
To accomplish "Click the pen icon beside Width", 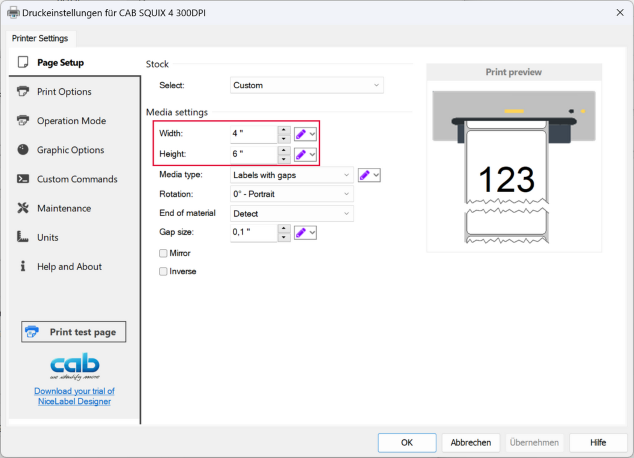I will point(300,134).
